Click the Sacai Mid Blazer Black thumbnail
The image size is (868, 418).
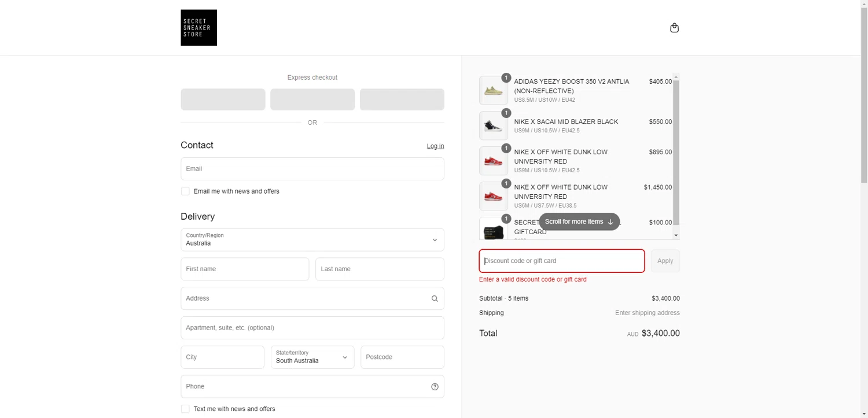coord(494,125)
